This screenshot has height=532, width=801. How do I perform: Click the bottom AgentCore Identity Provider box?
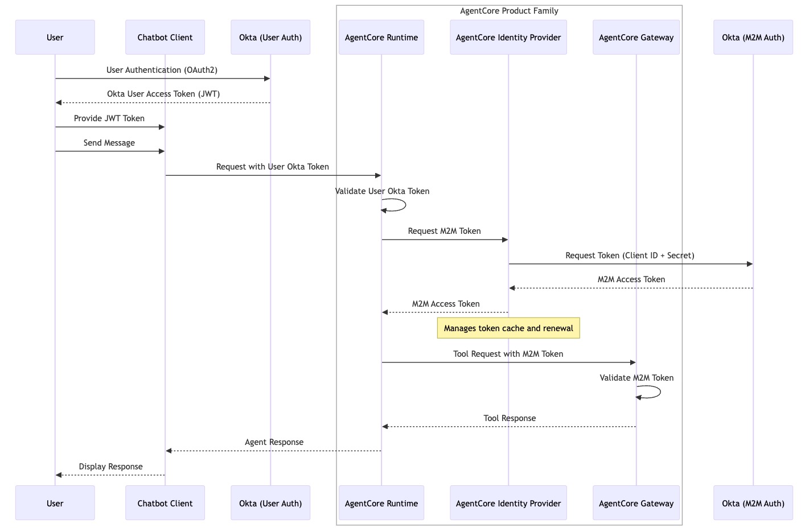point(508,503)
